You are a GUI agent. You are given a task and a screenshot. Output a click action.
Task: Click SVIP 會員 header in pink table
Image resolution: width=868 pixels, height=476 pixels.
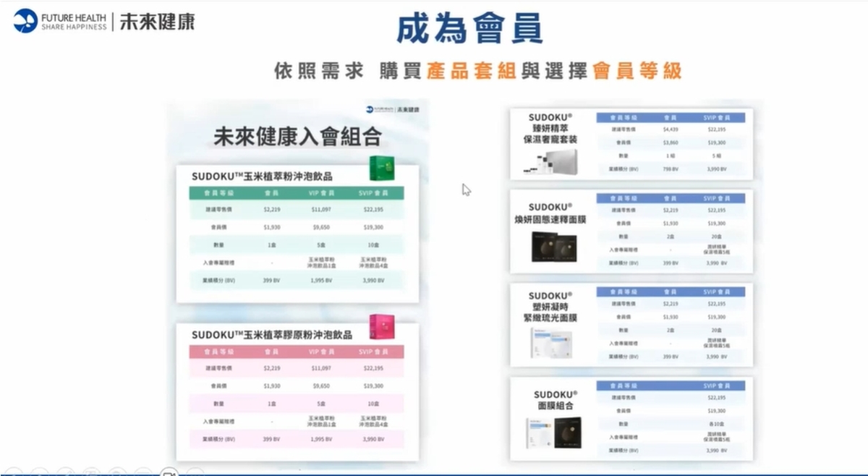373,352
